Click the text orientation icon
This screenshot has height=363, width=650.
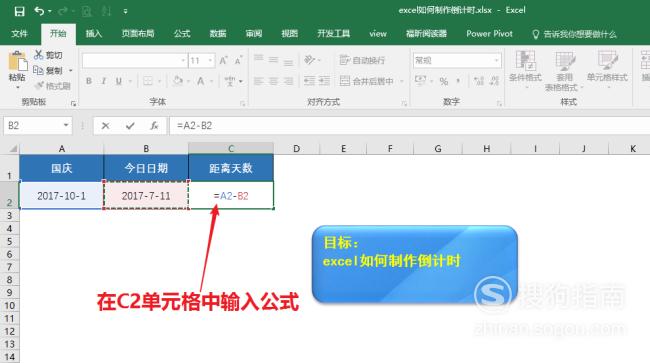click(310, 60)
